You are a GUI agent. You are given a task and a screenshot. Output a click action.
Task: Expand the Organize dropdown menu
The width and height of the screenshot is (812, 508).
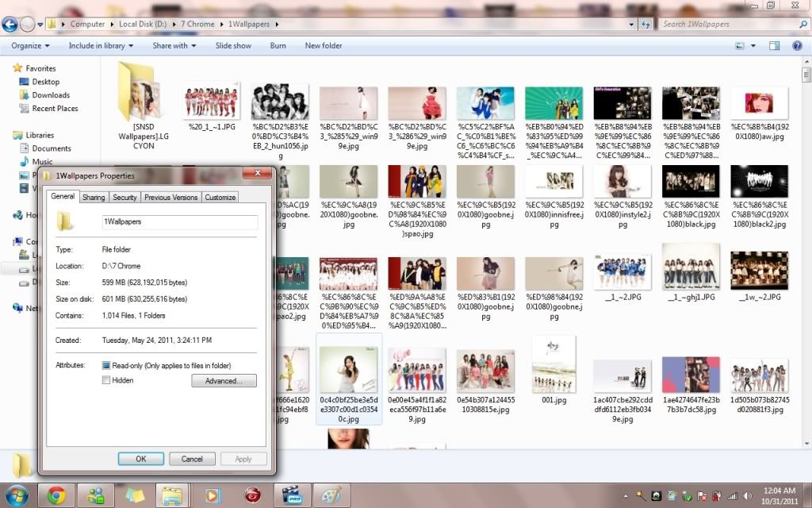coord(30,46)
